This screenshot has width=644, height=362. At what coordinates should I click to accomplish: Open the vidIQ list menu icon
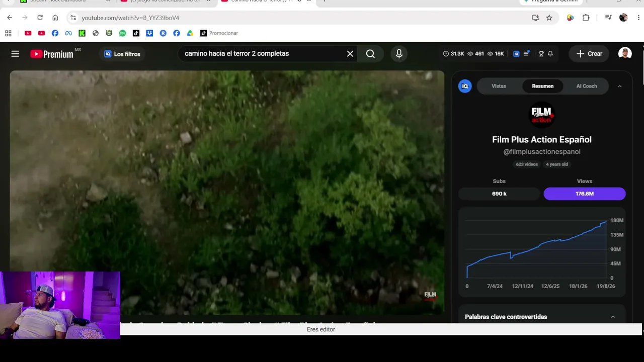[526, 54]
